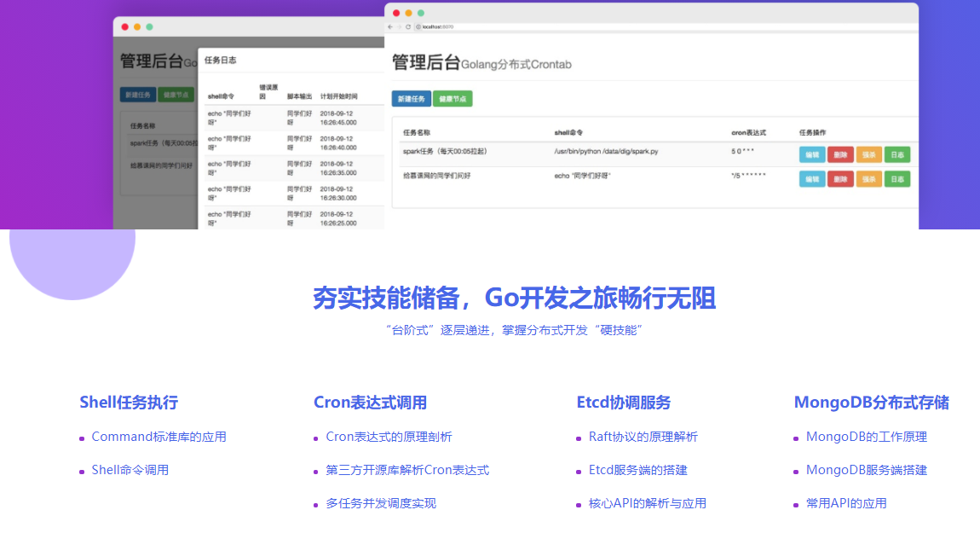Open the Cron表达式的原理剖析 item
This screenshot has width=980, height=539.
[389, 437]
